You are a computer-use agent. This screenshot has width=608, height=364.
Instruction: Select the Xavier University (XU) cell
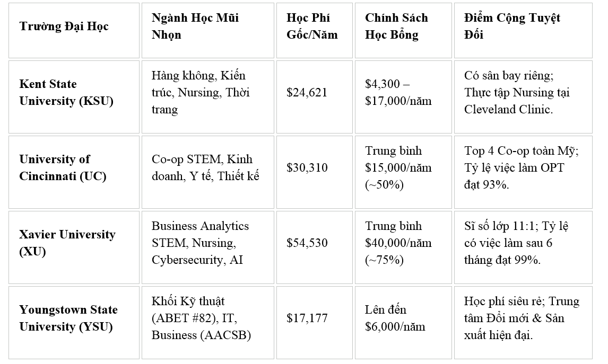click(x=74, y=247)
